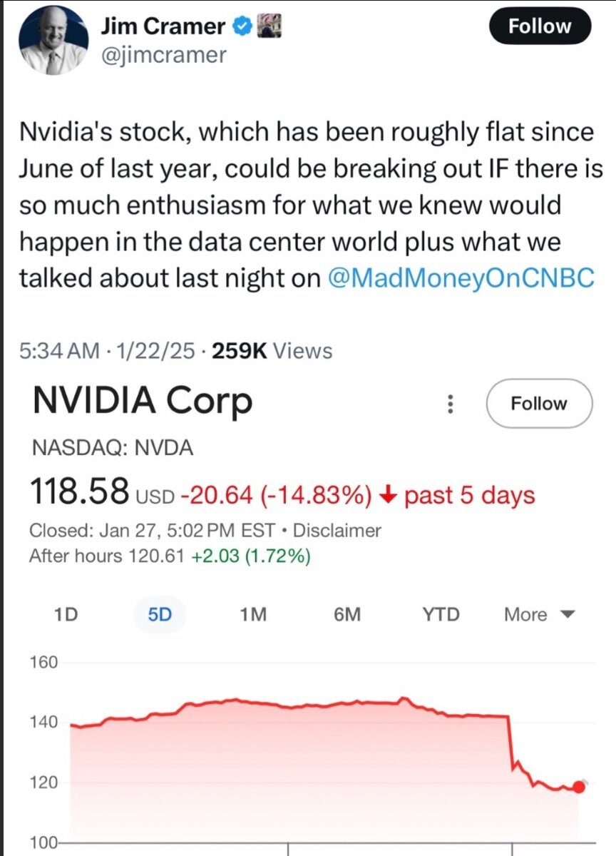This screenshot has width=616, height=856.
Task: Click the NVIDIA Corp title
Action: click(x=143, y=402)
